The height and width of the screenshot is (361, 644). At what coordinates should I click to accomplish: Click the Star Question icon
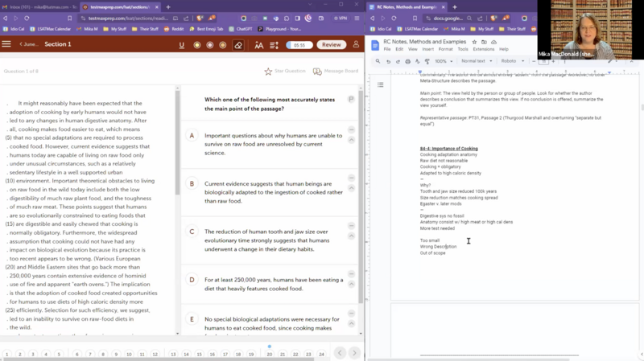[269, 72]
